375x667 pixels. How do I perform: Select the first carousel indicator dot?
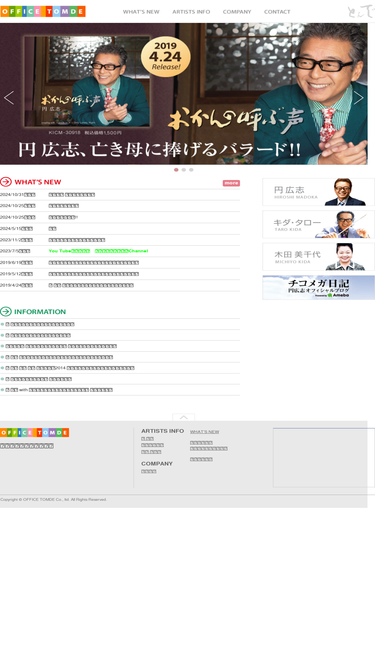pos(176,170)
